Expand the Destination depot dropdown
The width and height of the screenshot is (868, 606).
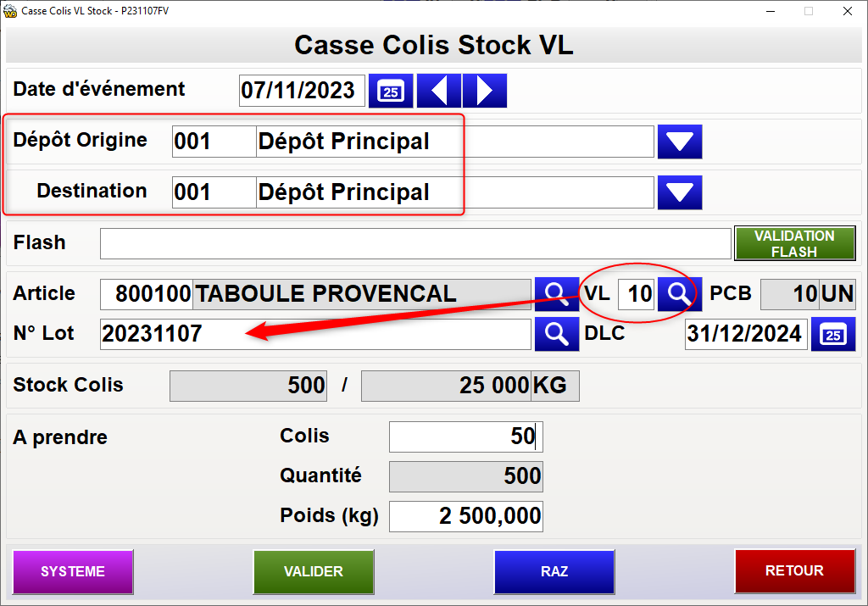click(680, 192)
